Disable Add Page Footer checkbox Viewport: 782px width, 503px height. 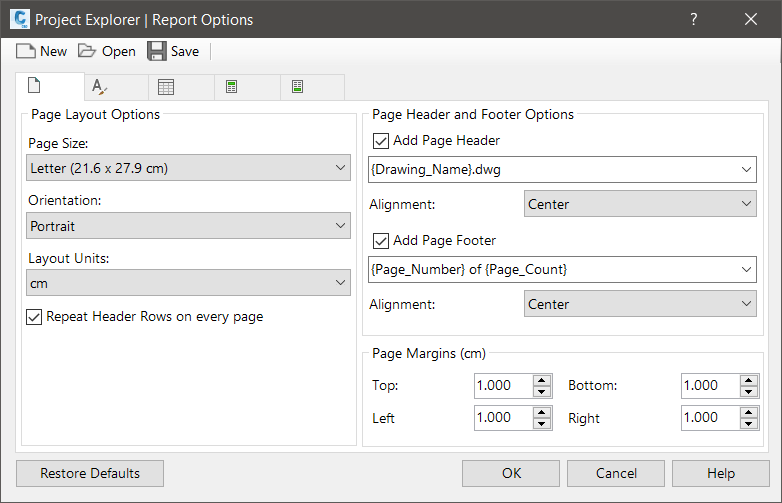tap(380, 241)
